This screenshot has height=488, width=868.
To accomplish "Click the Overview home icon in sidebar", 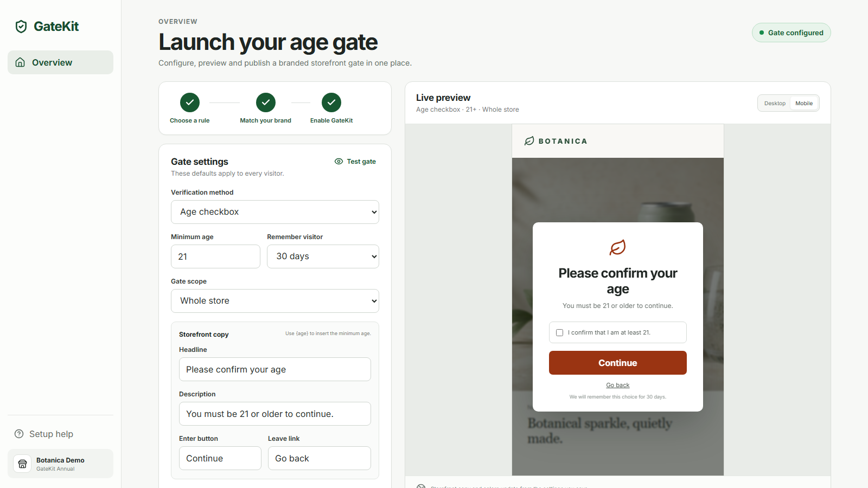I will tap(20, 62).
